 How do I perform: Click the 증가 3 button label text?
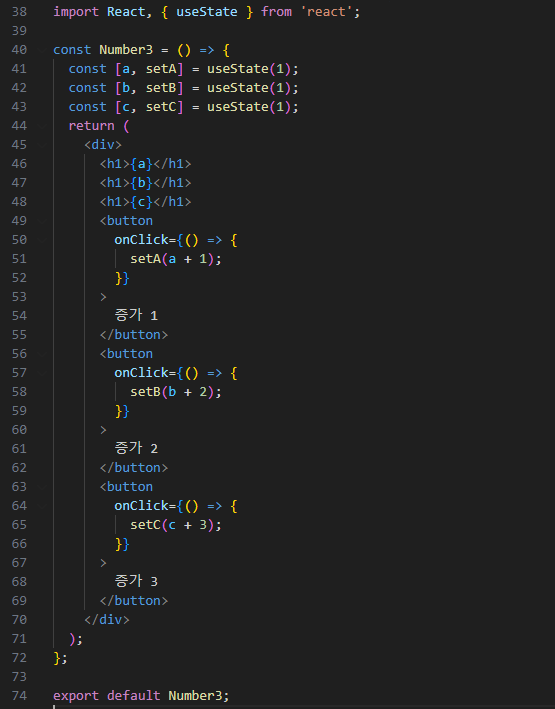pos(136,581)
